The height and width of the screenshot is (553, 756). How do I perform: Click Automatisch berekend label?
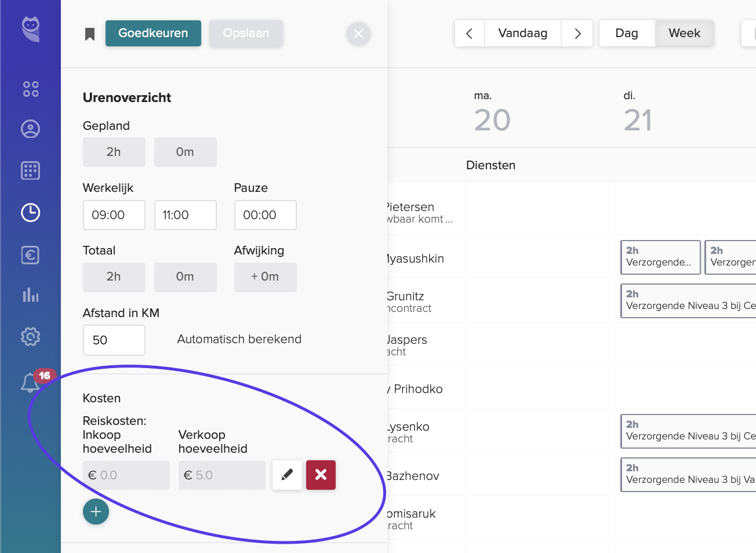(239, 339)
